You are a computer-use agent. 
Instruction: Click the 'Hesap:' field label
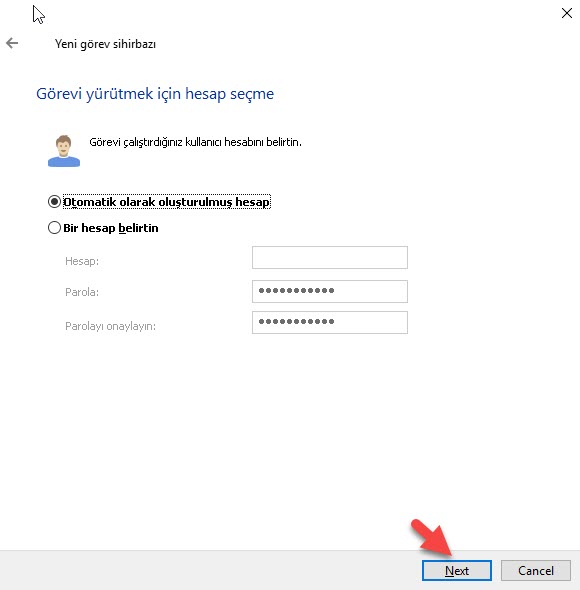82,261
